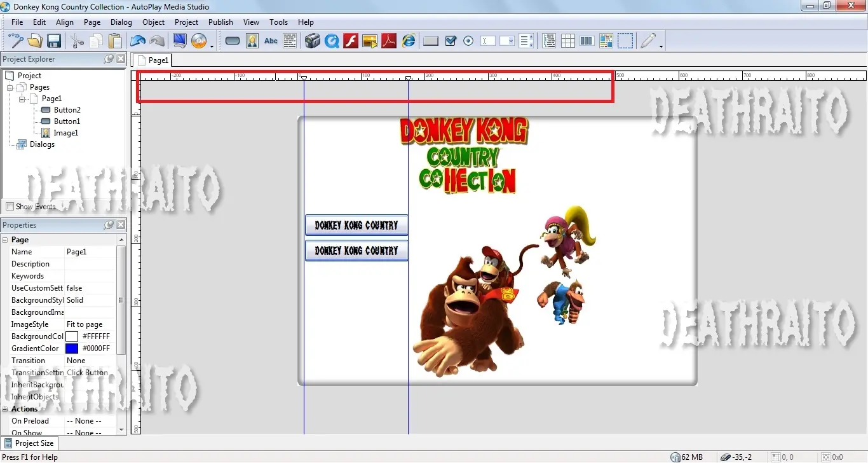
Task: Select Button1 in the project tree
Action: click(x=67, y=121)
